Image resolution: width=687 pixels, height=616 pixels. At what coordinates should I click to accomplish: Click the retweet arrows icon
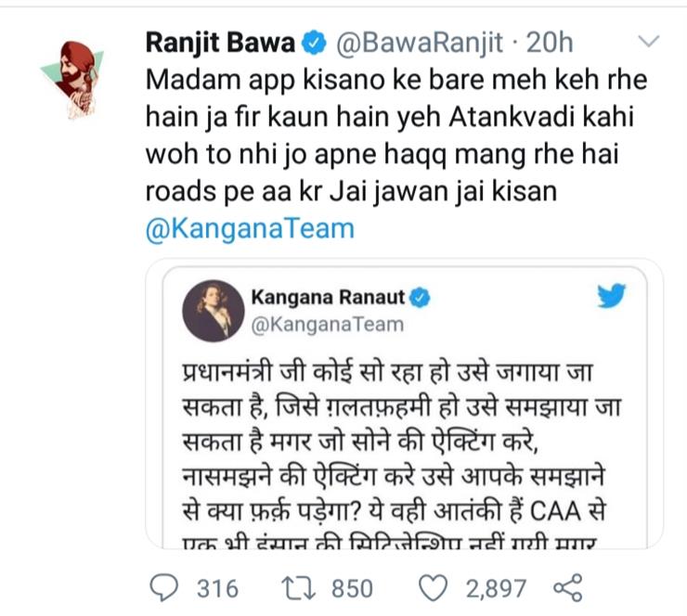298,588
